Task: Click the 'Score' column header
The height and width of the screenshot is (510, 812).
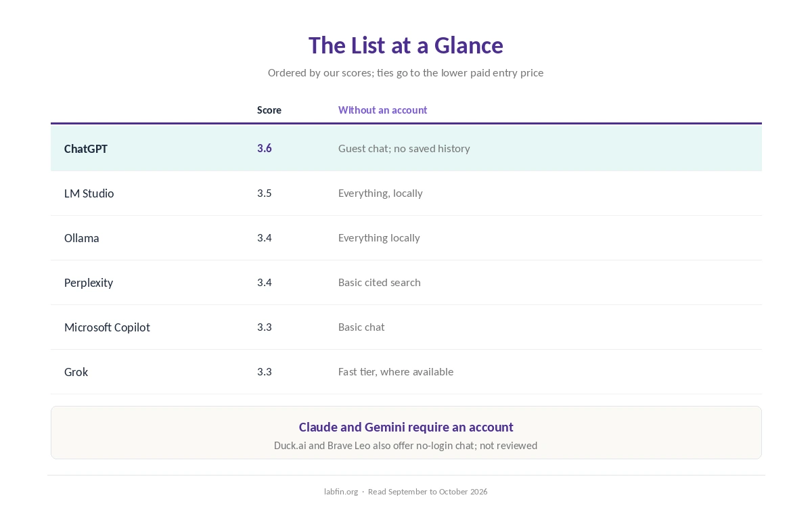Action: click(x=269, y=110)
